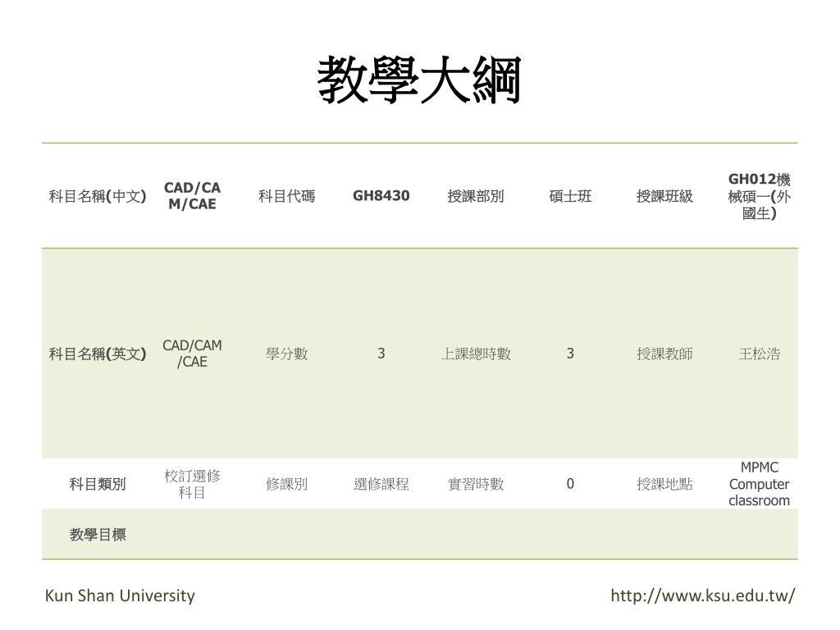
Task: Click the 校訂選修科目 cell
Action: coord(192,484)
